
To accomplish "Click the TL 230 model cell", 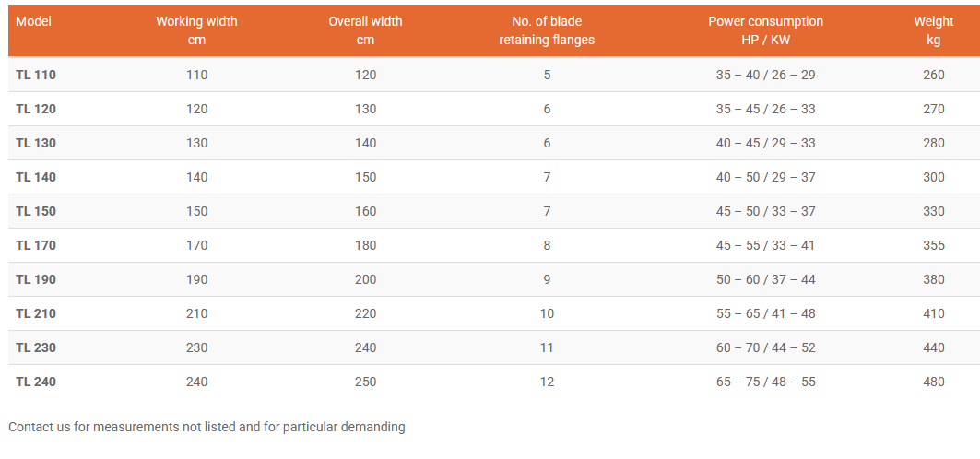I will point(36,347).
